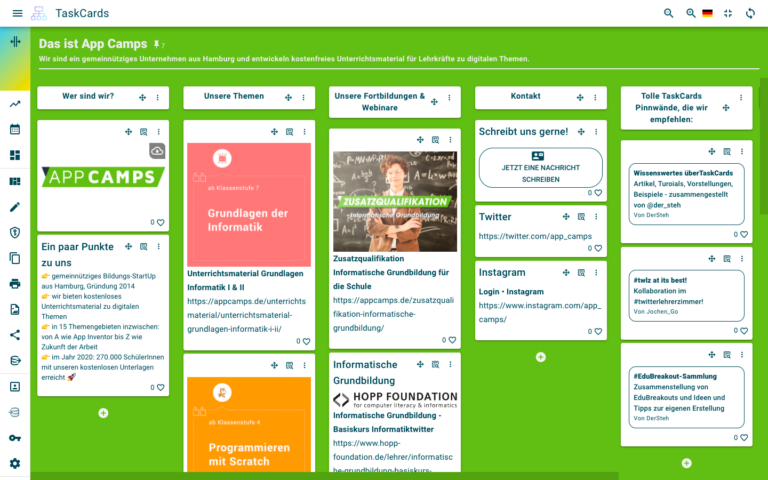768x480 pixels.
Task: Like the Schreibt uns gerne! card
Action: click(x=598, y=193)
